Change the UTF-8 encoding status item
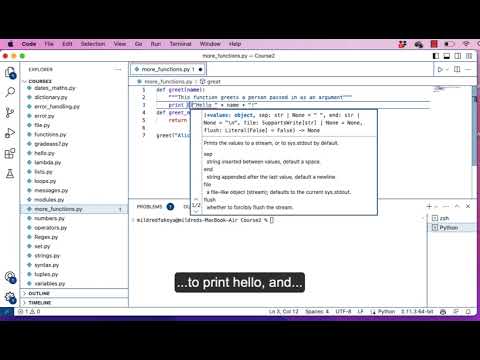 [x=343, y=312]
